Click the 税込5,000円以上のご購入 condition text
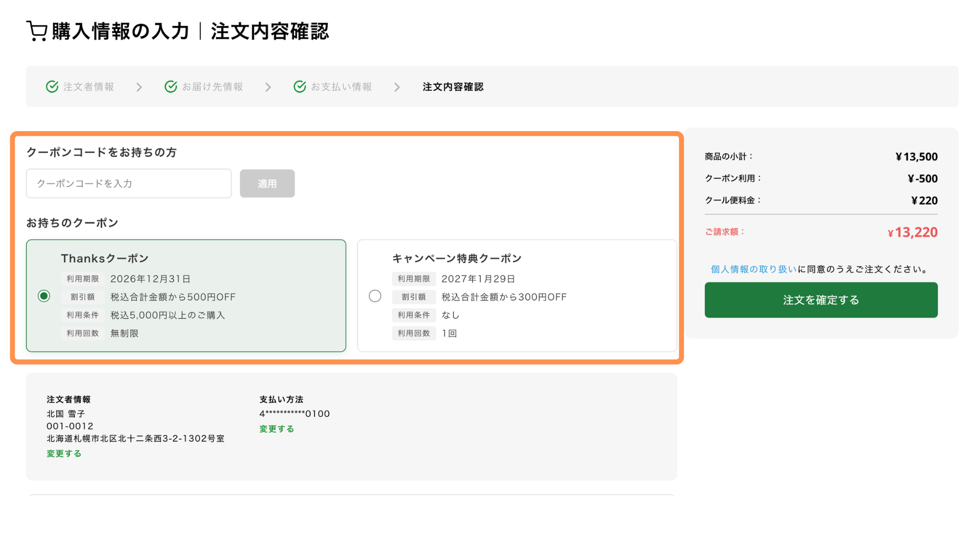Image resolution: width=980 pixels, height=551 pixels. (x=168, y=315)
